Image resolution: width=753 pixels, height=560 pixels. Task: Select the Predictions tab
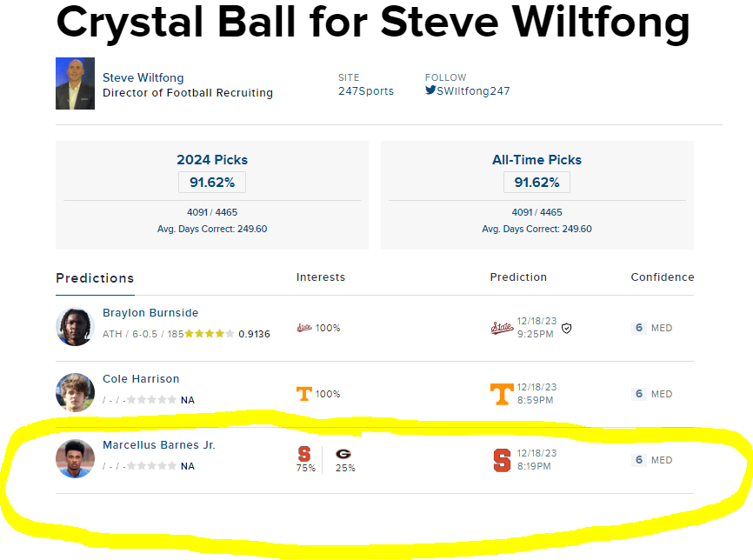click(x=95, y=278)
